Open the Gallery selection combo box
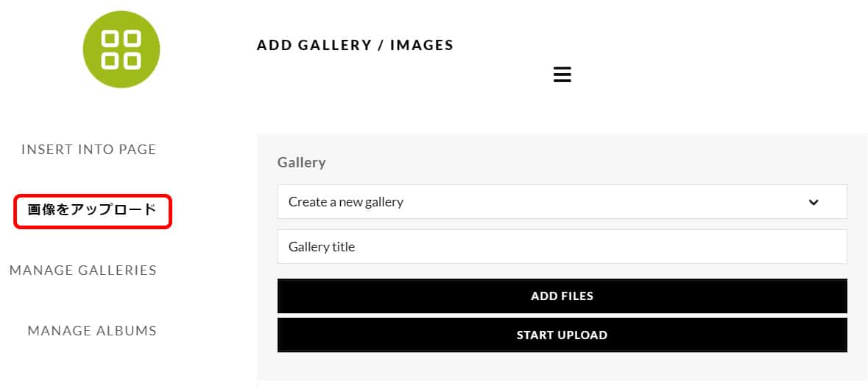 click(x=562, y=202)
